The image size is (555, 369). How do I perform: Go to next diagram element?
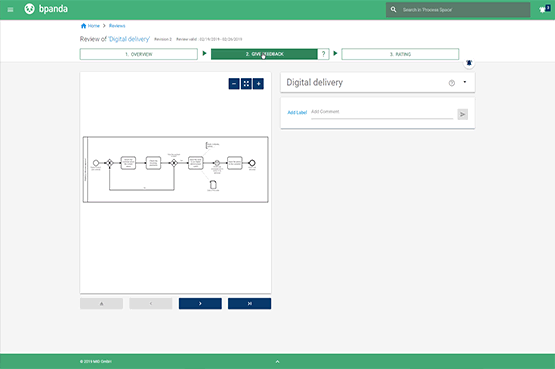click(200, 304)
